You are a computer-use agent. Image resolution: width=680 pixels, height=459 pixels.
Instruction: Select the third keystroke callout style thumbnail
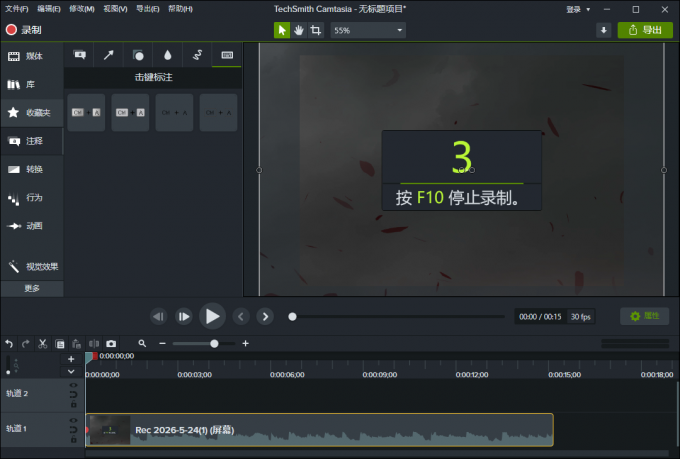[174, 112]
